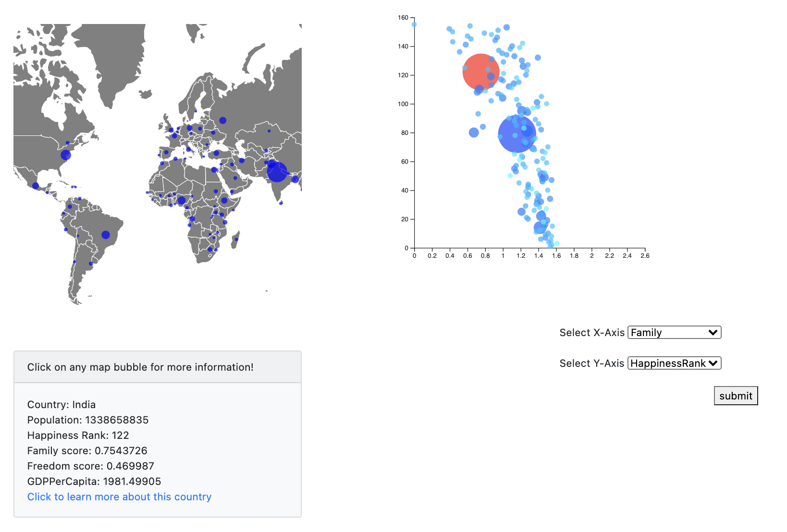Viewport: 787px width, 532px height.
Task: Click the Nigeria bubble in West Africa
Action: (182, 200)
